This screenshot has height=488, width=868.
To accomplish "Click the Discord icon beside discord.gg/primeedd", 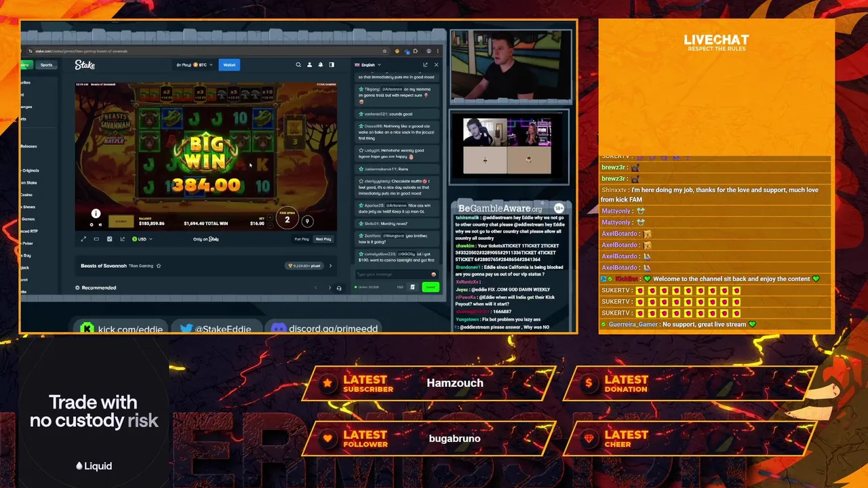I will [x=279, y=329].
